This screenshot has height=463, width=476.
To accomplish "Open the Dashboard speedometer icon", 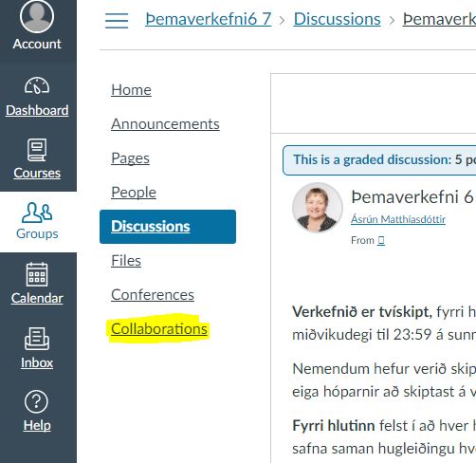I will coord(37,85).
